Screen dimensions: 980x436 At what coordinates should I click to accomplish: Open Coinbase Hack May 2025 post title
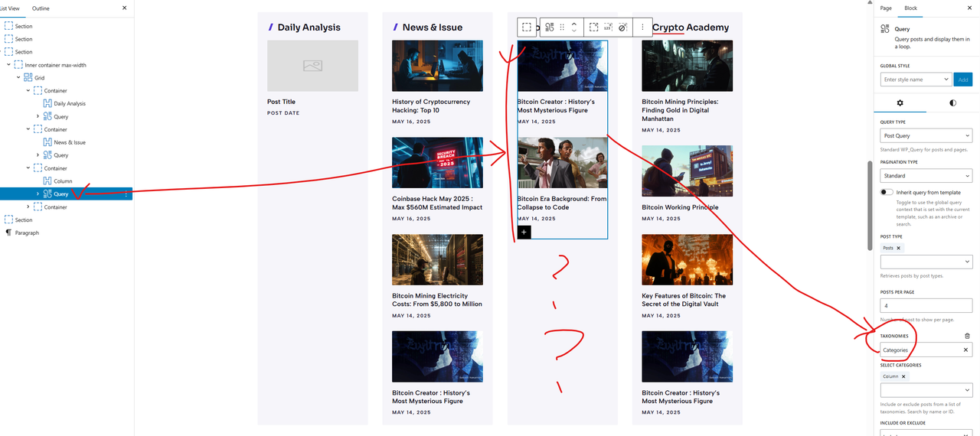437,203
